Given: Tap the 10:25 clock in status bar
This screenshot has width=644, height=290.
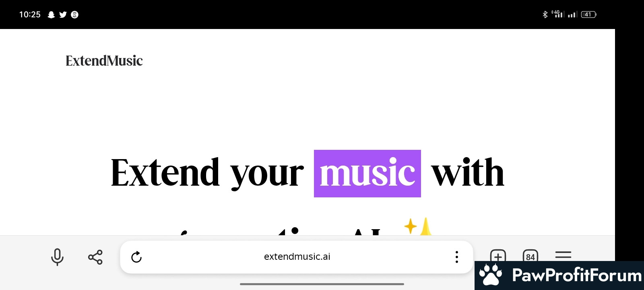Looking at the screenshot, I should (x=30, y=14).
